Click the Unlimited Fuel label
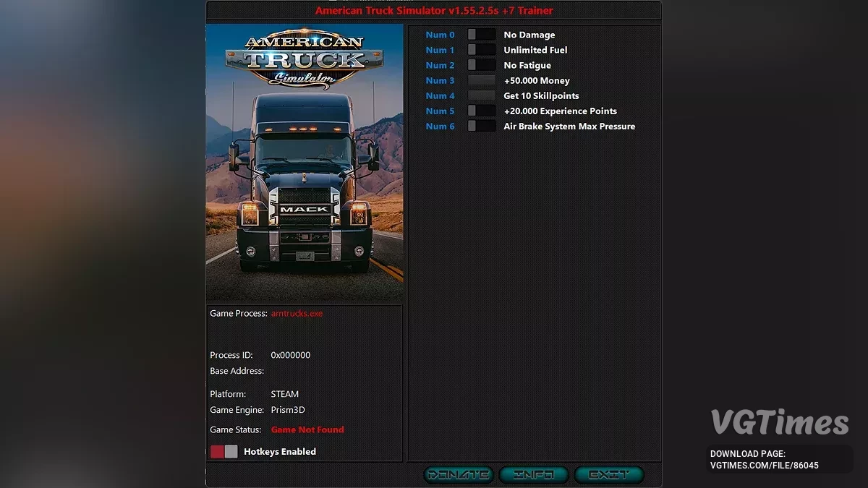 535,50
